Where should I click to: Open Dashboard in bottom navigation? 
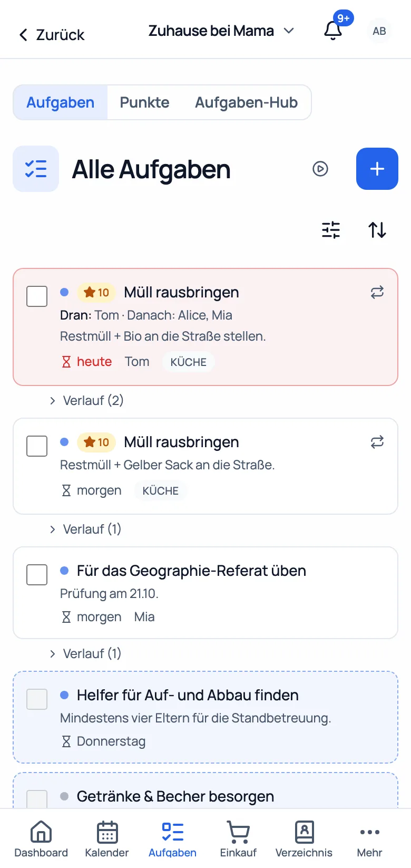41,839
